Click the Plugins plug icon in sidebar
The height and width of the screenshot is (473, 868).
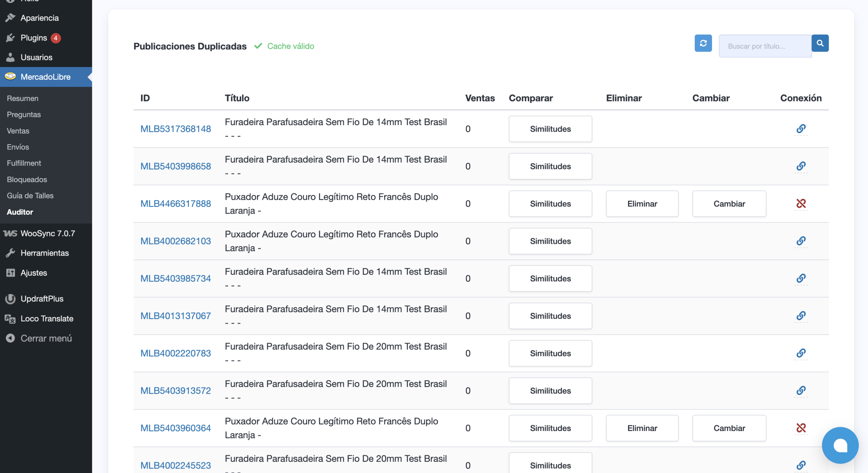point(11,38)
